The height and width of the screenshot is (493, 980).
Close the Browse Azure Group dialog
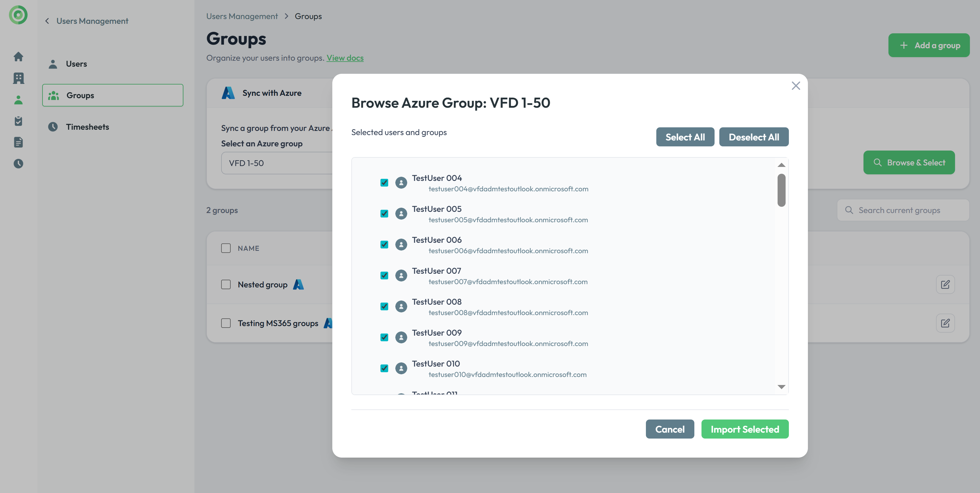[795, 86]
